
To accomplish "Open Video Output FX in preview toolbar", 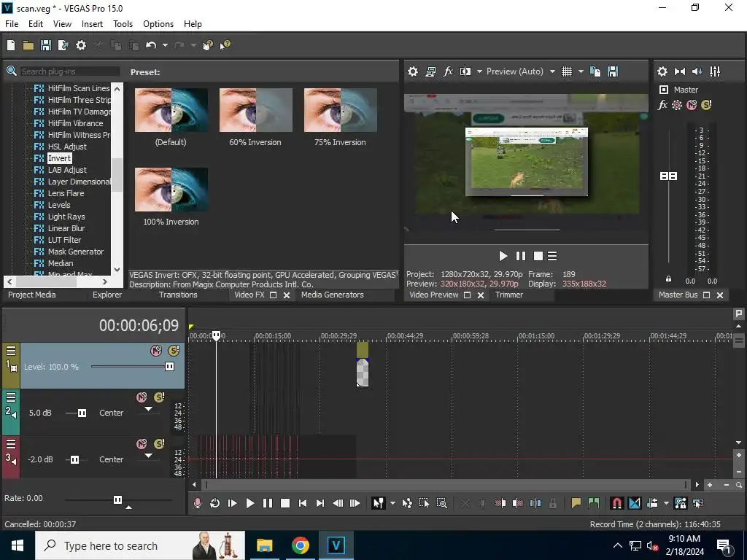I will point(448,71).
